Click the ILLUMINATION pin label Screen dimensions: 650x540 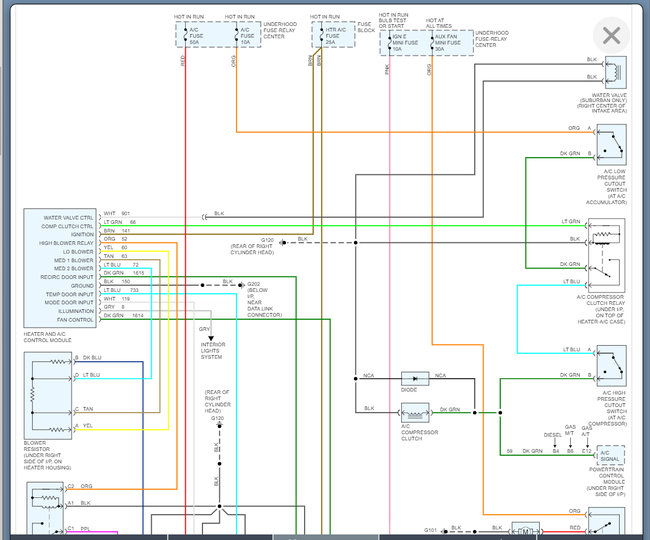click(x=76, y=311)
